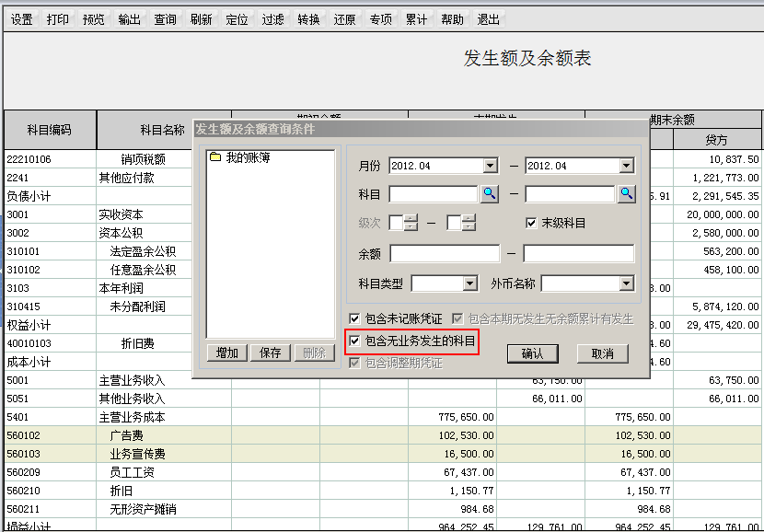
Task: Click the first 余额 input field
Action: pyautogui.click(x=446, y=253)
